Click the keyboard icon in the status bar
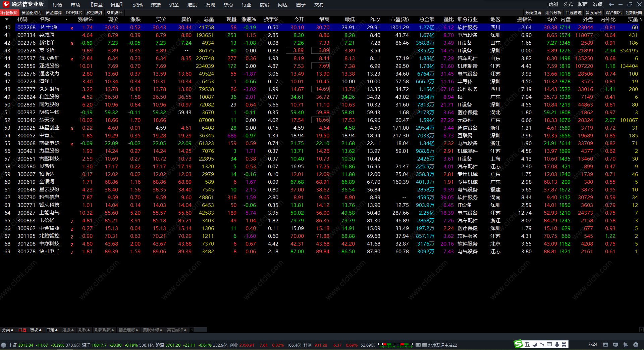The image size is (644, 350). tap(605, 345)
